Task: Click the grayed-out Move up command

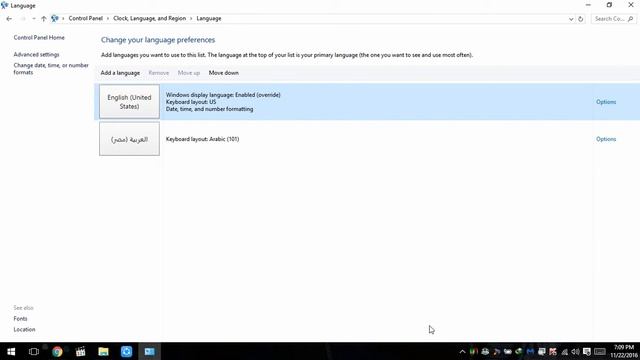Action: pyautogui.click(x=189, y=73)
